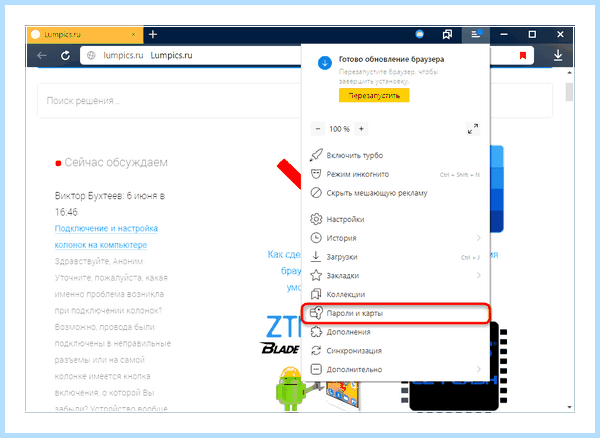
Task: Click Готово обновление браузера title
Action: (391, 59)
